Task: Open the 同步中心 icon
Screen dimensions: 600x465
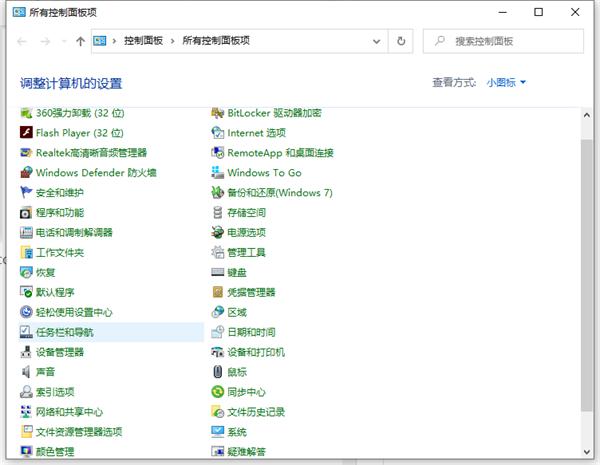Action: (x=218, y=392)
